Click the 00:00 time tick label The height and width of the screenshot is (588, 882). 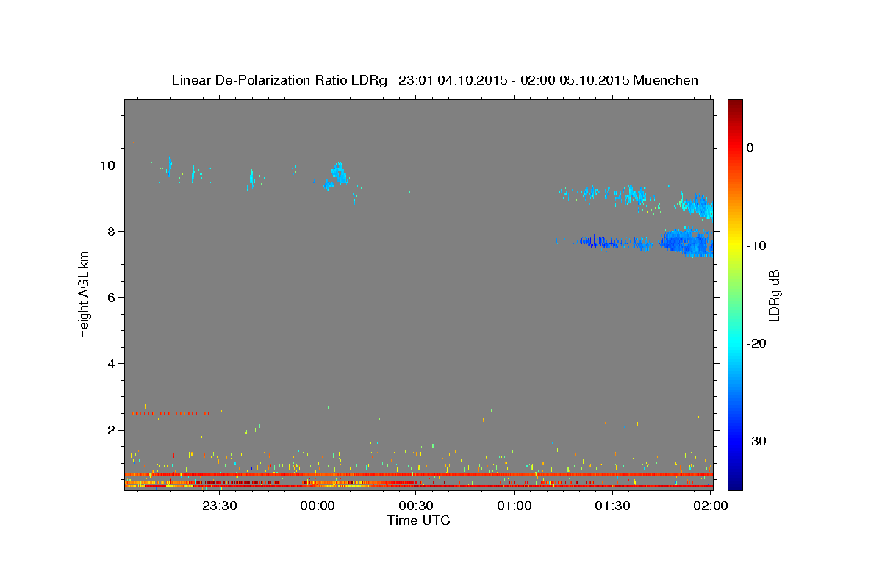click(x=318, y=506)
